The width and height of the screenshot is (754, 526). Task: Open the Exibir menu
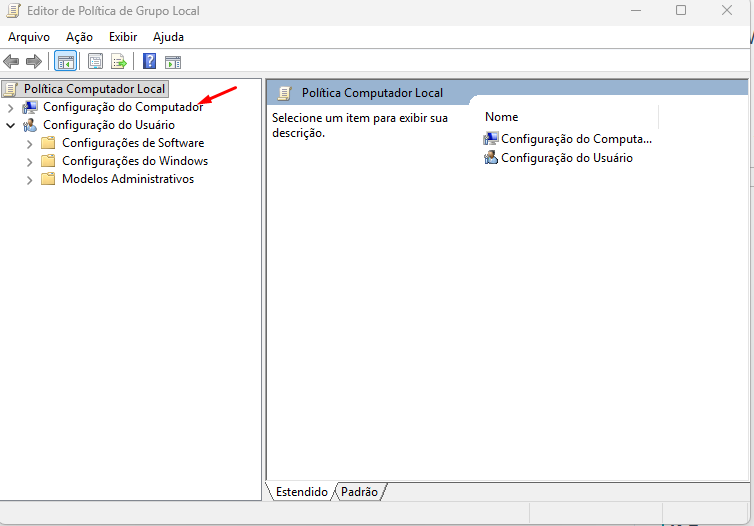(x=123, y=37)
